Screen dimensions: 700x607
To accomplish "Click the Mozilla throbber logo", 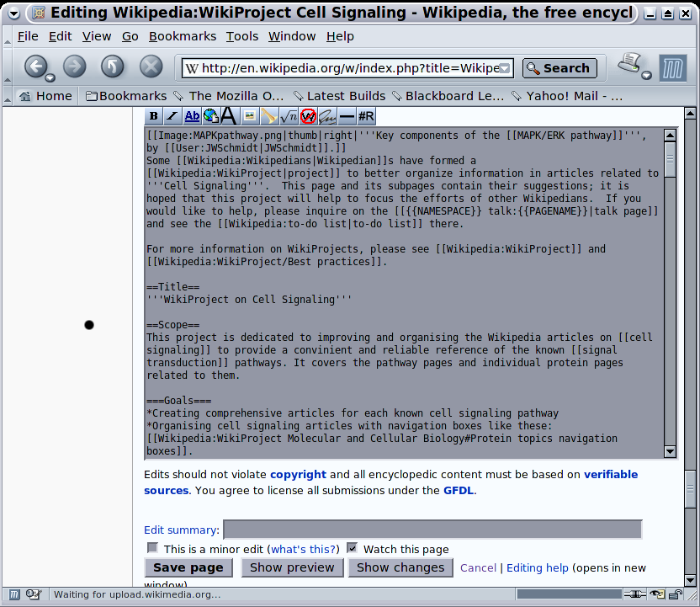I will coord(673,68).
